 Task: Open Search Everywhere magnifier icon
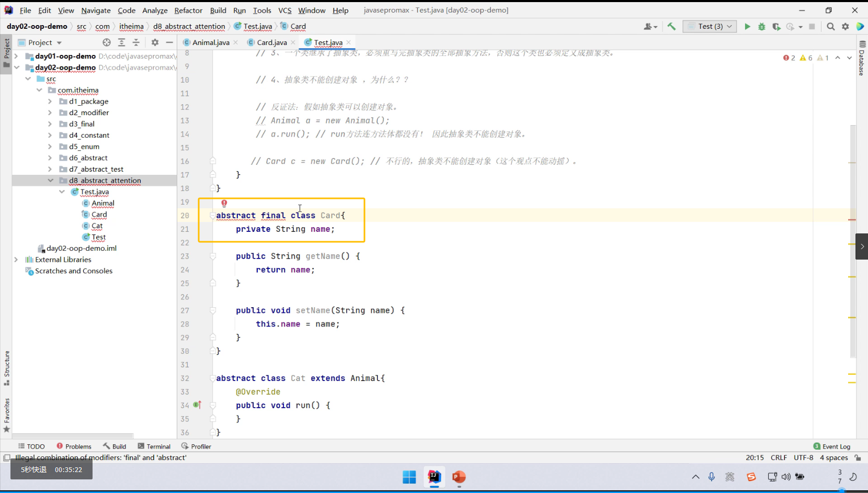click(831, 26)
